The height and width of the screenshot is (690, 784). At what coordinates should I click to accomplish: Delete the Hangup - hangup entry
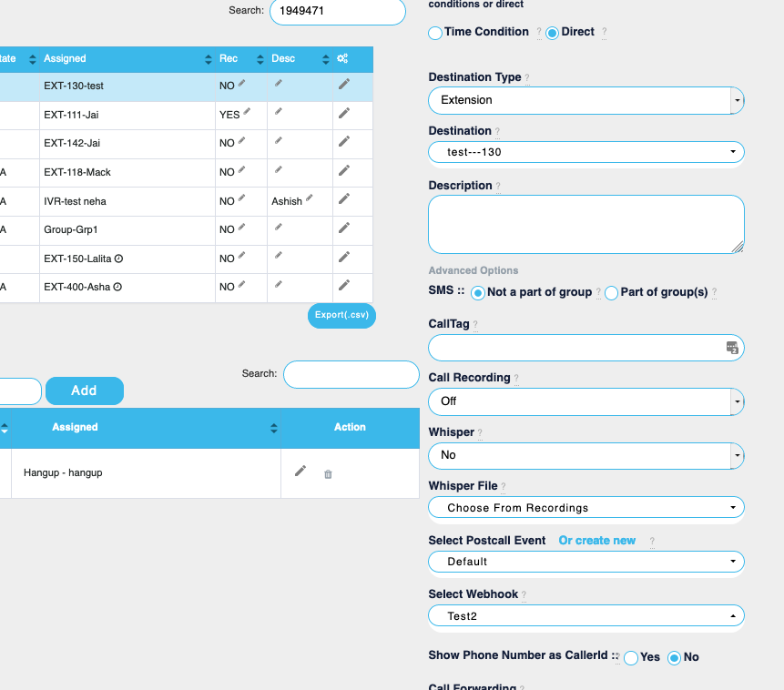328,474
